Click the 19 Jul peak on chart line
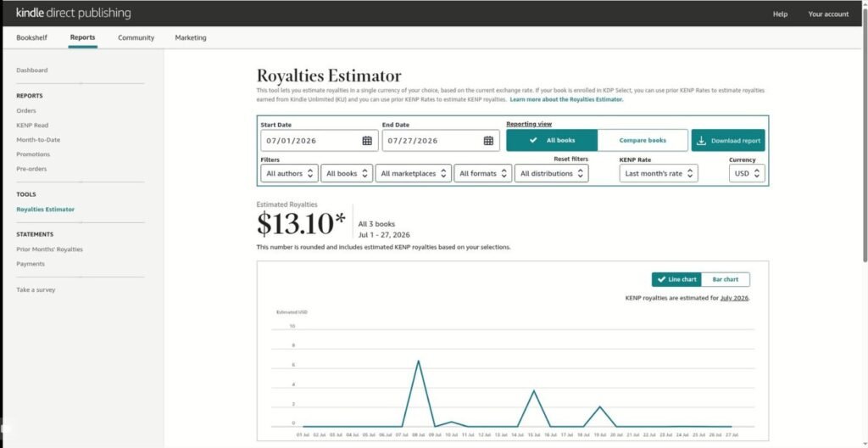The height and width of the screenshot is (448, 868). point(599,406)
